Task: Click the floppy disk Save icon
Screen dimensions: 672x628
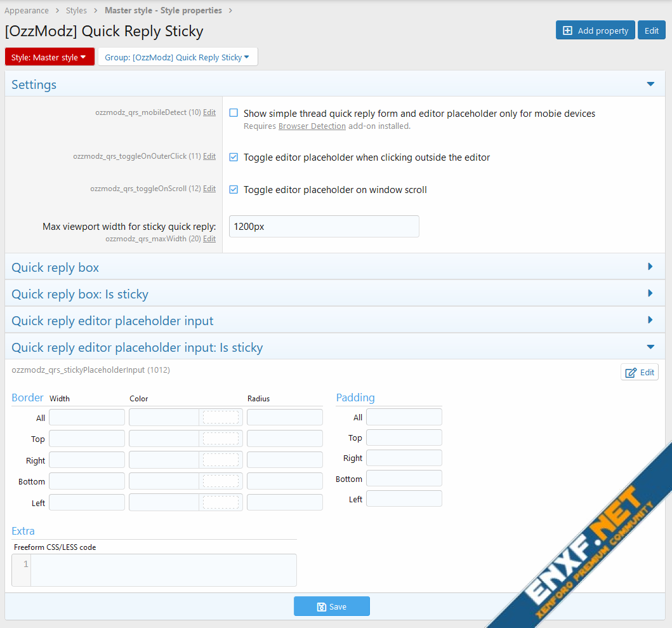Action: pos(321,606)
